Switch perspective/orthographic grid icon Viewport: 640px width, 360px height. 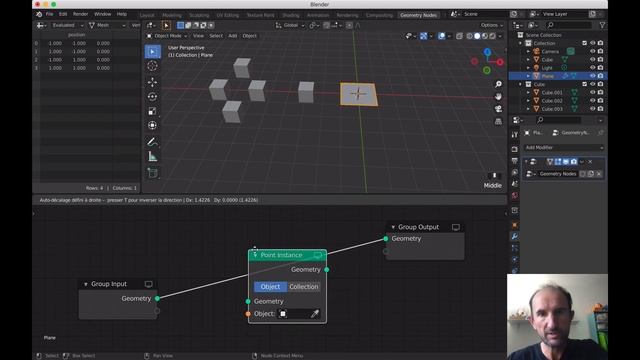(x=498, y=121)
